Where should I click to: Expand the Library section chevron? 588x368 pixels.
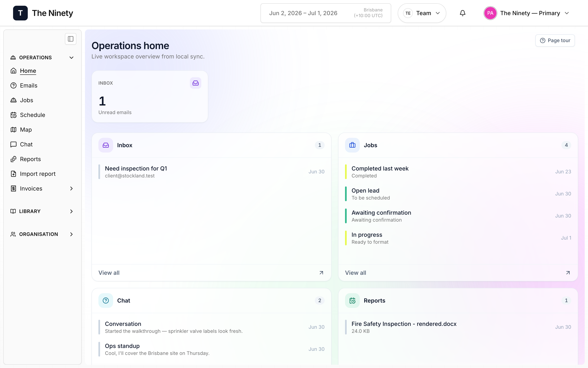(x=71, y=212)
